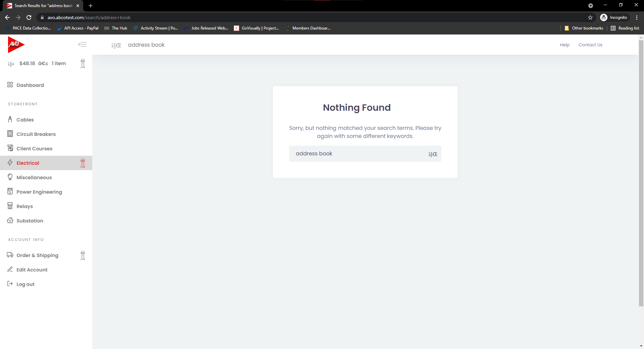Image resolution: width=644 pixels, height=349 pixels.
Task: Go to Relays category
Action: pyautogui.click(x=25, y=206)
